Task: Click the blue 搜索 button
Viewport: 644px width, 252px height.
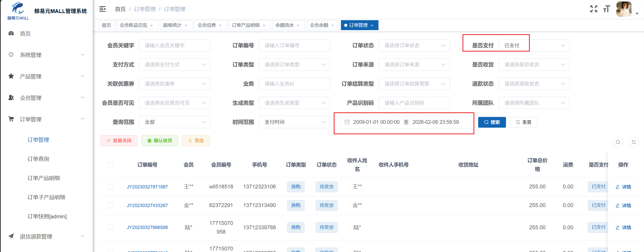Action: (492, 122)
